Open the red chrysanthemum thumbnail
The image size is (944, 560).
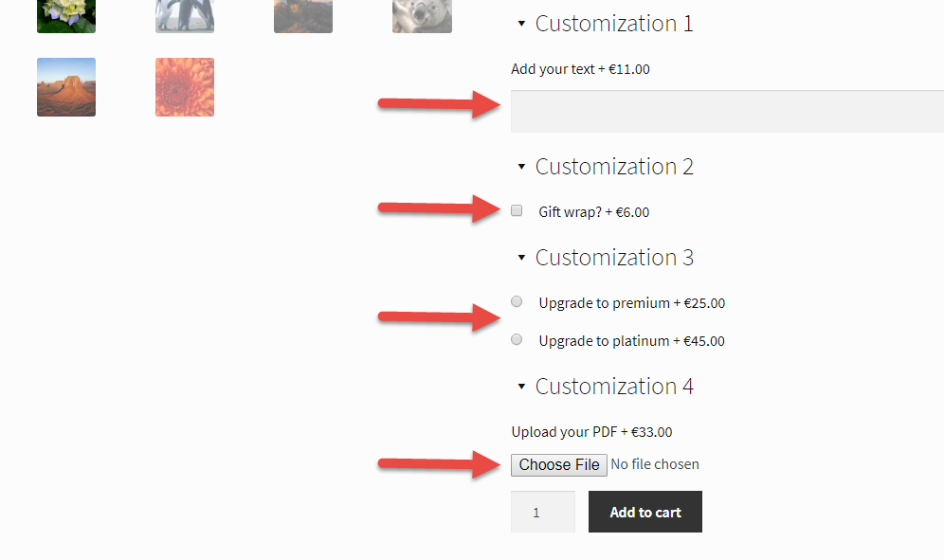coord(185,87)
